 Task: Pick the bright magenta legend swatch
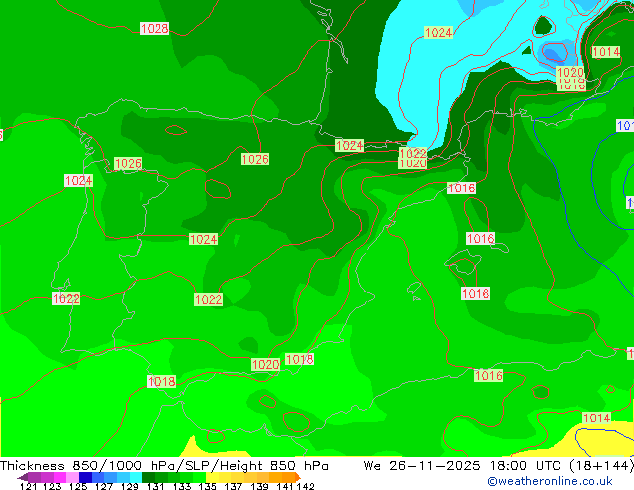60,477
